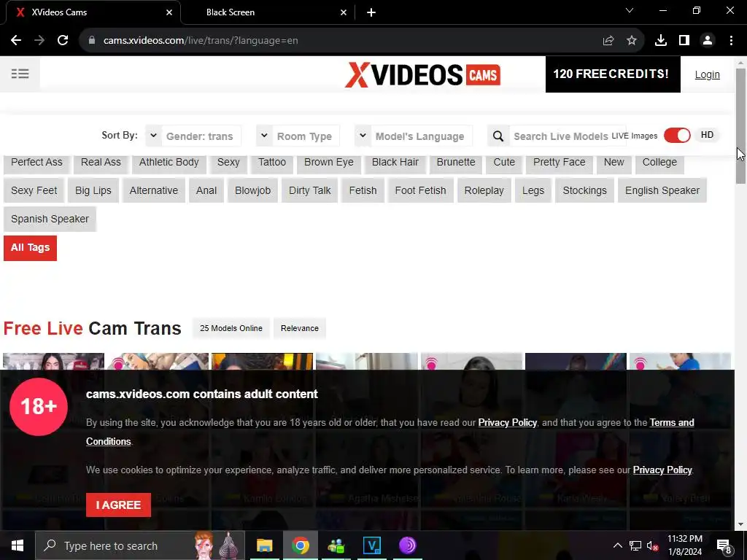This screenshot has height=560, width=747.
Task: Close the Black Screen tab
Action: click(344, 12)
